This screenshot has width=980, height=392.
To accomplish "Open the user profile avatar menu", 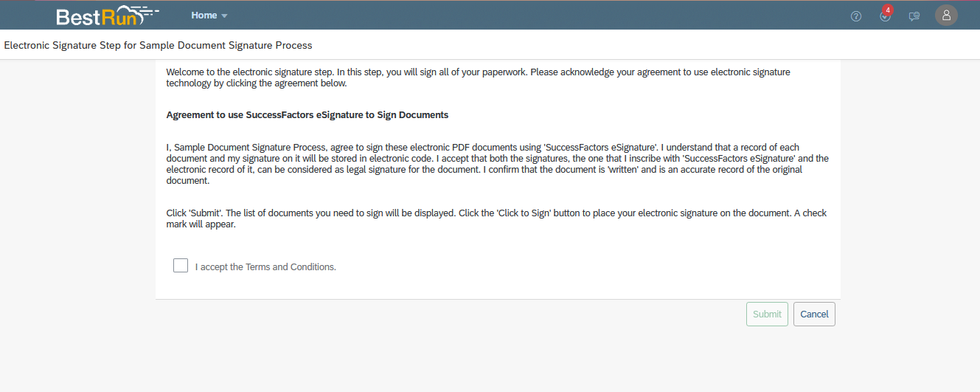I will tap(946, 16).
